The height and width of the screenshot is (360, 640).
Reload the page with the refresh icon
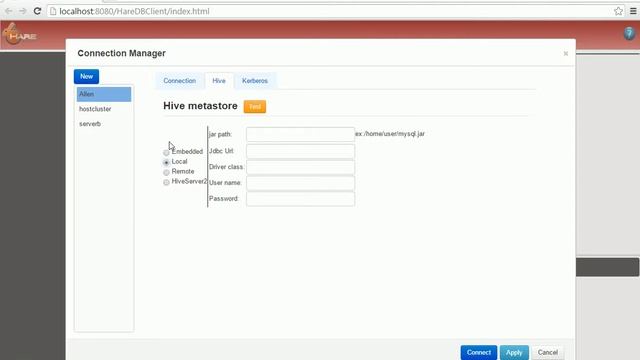click(x=37, y=11)
